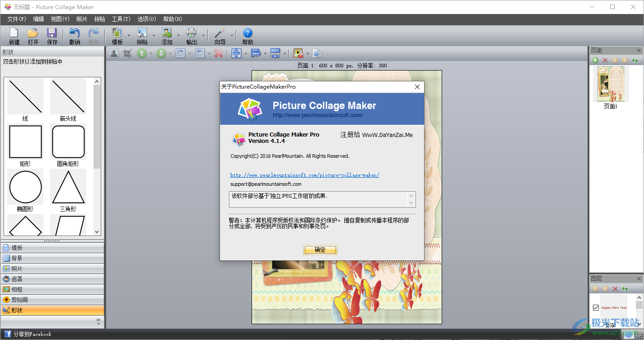This screenshot has width=644, height=340.
Task: Click the center alignment icon
Action: point(236,53)
